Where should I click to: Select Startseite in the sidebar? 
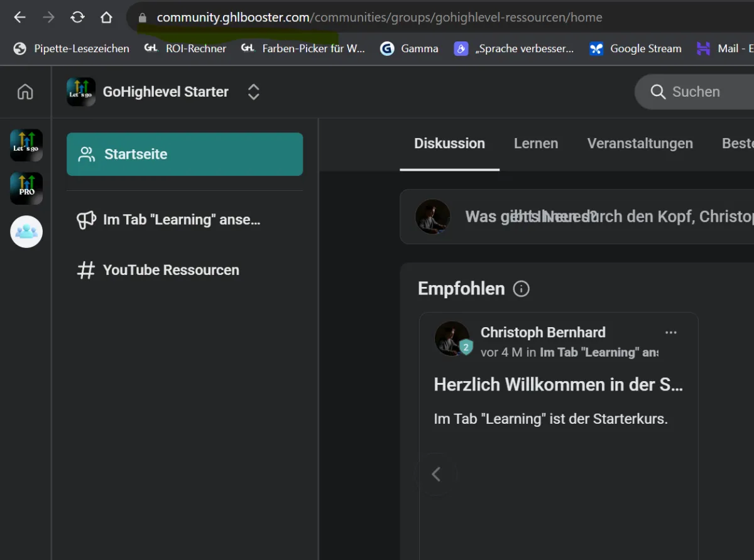point(185,154)
